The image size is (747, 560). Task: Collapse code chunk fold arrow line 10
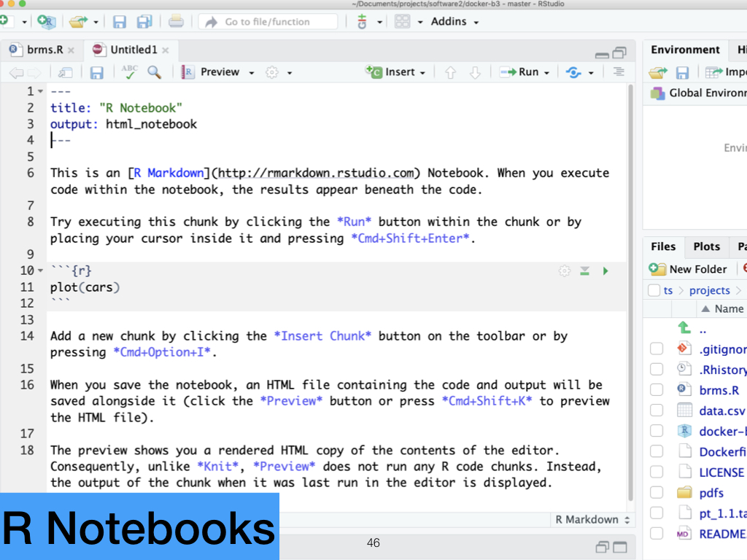[41, 271]
